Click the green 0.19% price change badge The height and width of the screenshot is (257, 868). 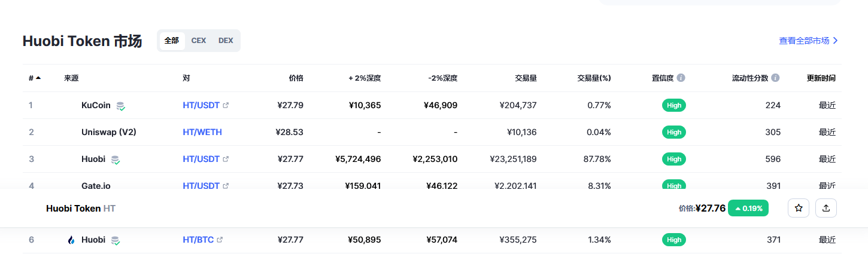pos(748,208)
